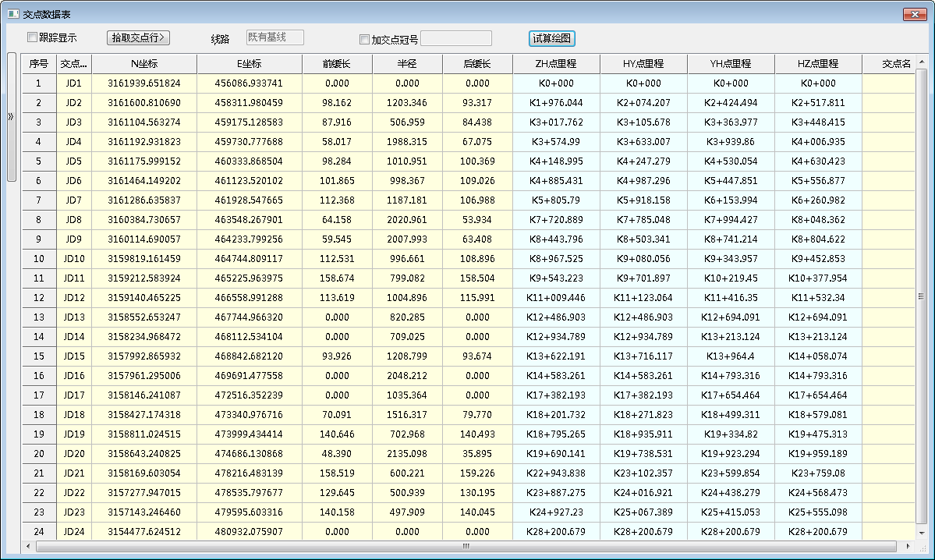Enable the 跟踪显示 checkbox
The image size is (935, 560).
[33, 37]
